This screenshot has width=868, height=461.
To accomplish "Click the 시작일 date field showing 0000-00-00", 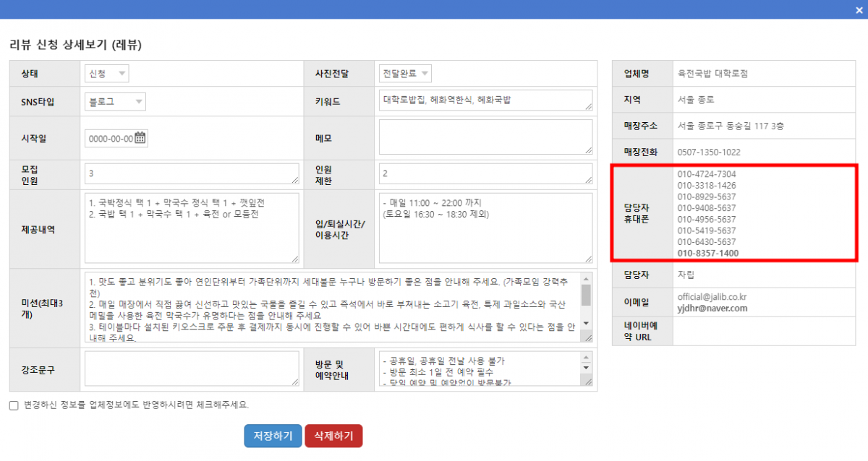I will [110, 139].
